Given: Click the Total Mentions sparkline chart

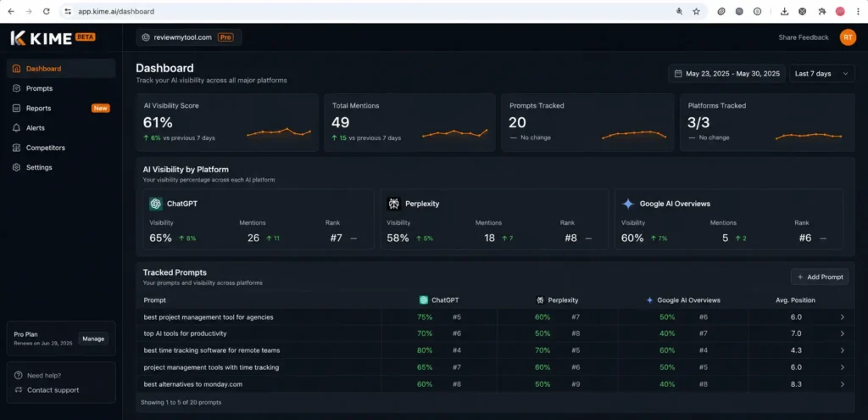Looking at the screenshot, I should point(454,133).
